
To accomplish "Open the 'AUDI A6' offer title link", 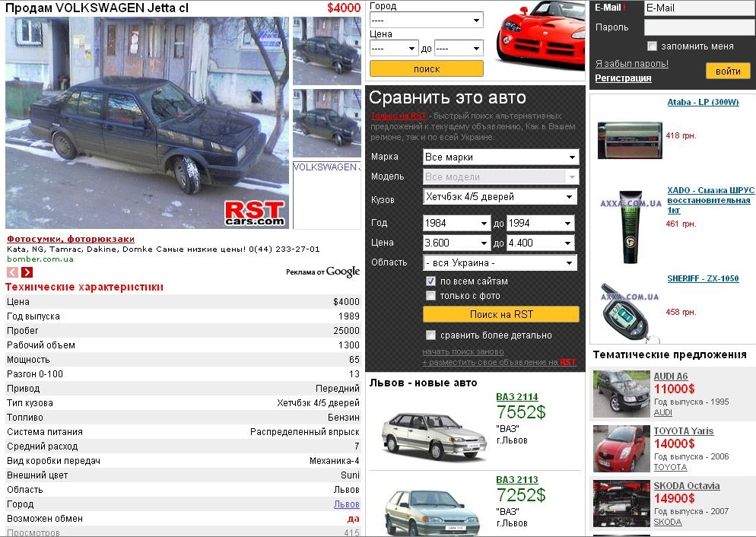I will coord(671,376).
